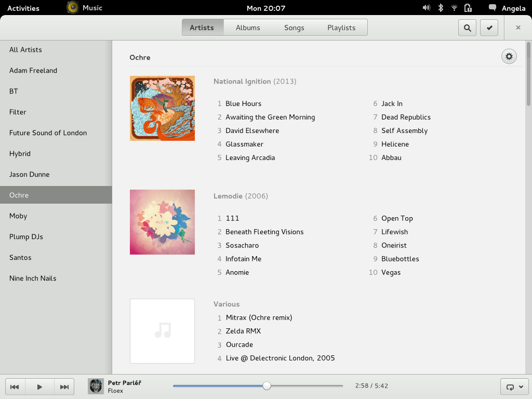
Task: Click the Bluetooth icon in the system tray
Action: click(x=440, y=8)
